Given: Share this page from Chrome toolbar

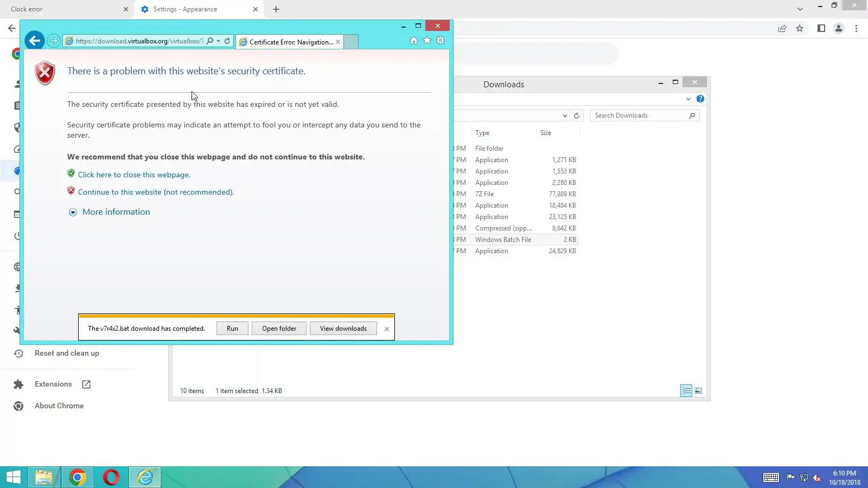Looking at the screenshot, I should 782,28.
